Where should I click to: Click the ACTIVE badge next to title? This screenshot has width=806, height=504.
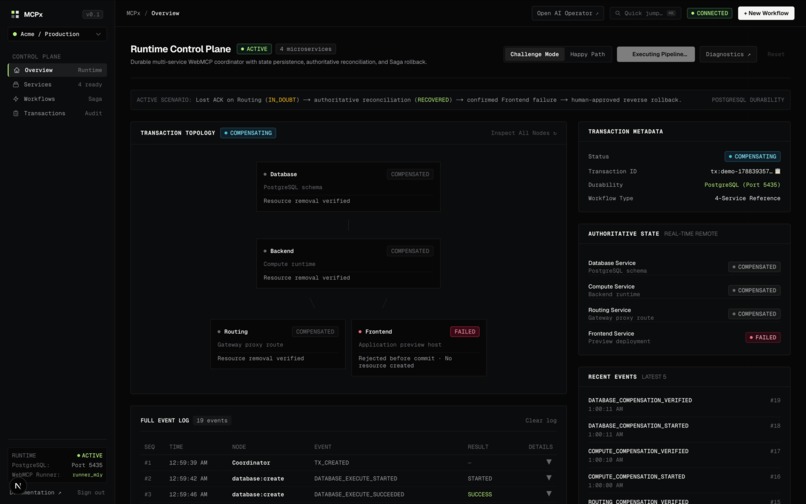(x=254, y=49)
